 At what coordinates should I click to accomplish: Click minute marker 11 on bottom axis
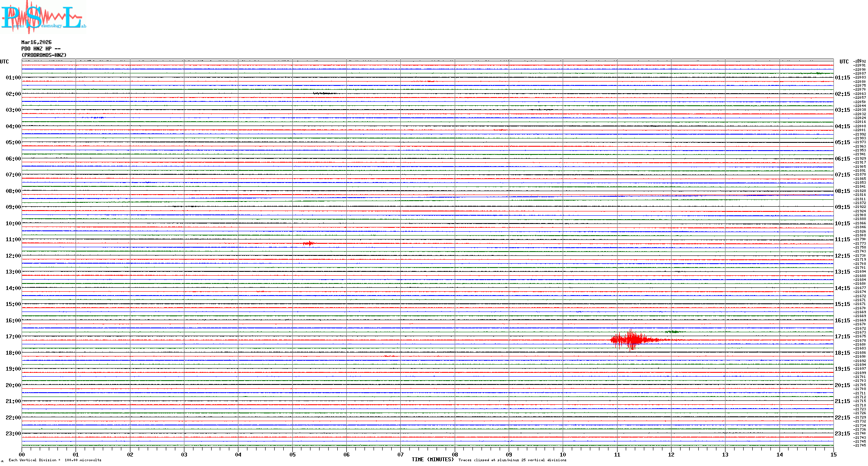pyautogui.click(x=617, y=454)
